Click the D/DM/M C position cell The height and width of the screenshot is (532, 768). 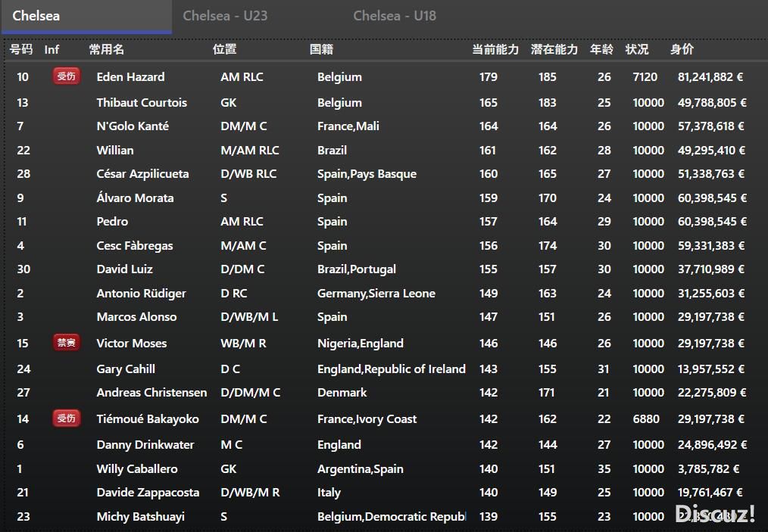click(250, 393)
